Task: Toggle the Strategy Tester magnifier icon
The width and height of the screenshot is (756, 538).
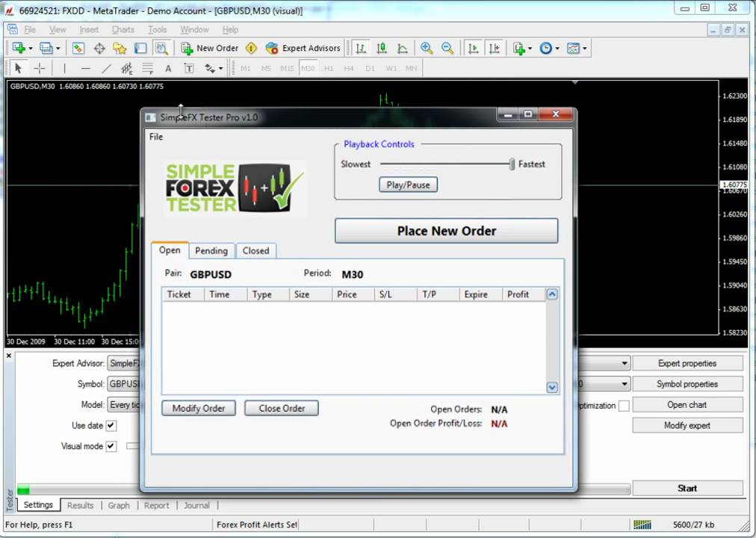Action: [161, 49]
